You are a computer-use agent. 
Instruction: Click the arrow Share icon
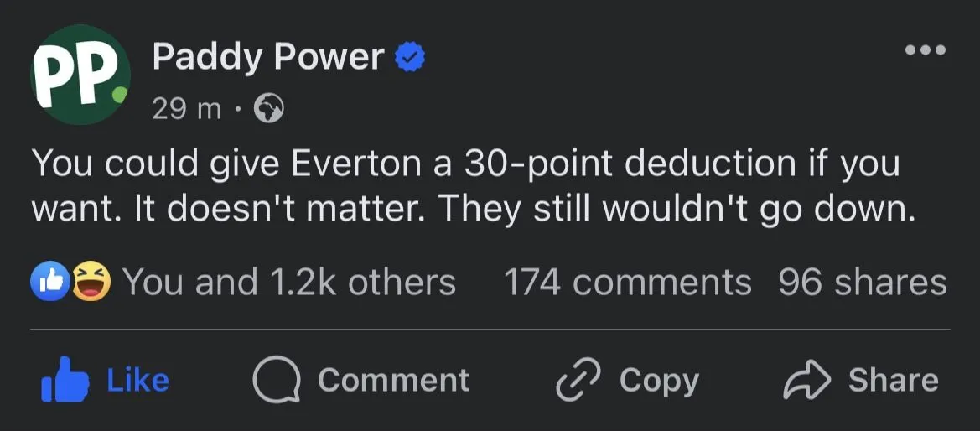(805, 382)
